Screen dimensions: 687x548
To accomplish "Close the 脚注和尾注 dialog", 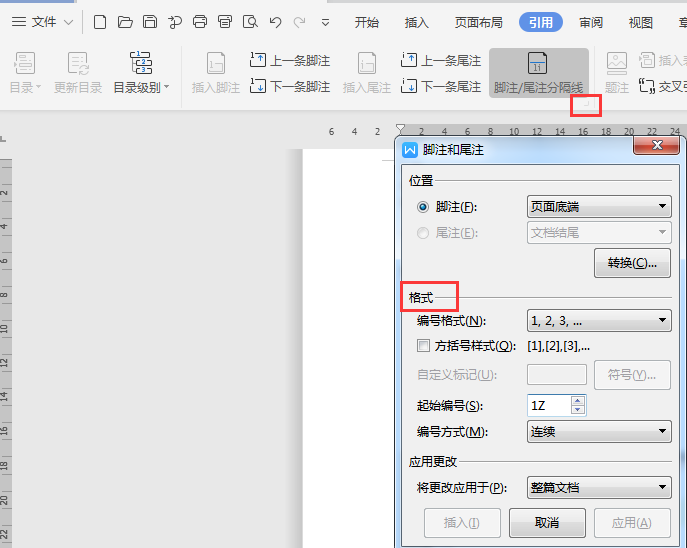I will click(x=657, y=145).
